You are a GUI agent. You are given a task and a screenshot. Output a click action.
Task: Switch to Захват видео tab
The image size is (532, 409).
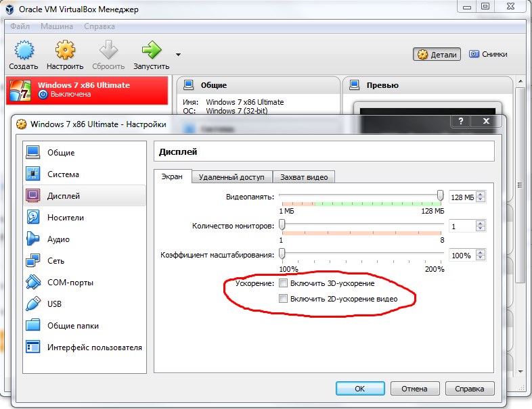[x=304, y=177]
